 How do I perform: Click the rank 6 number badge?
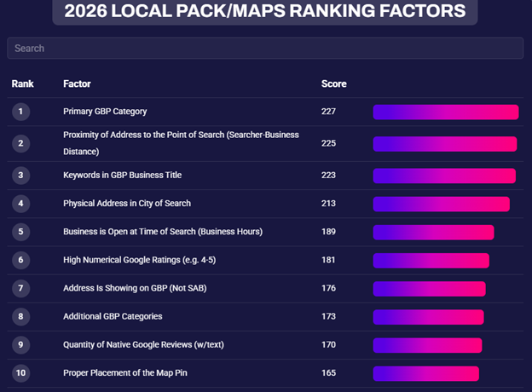coord(20,260)
